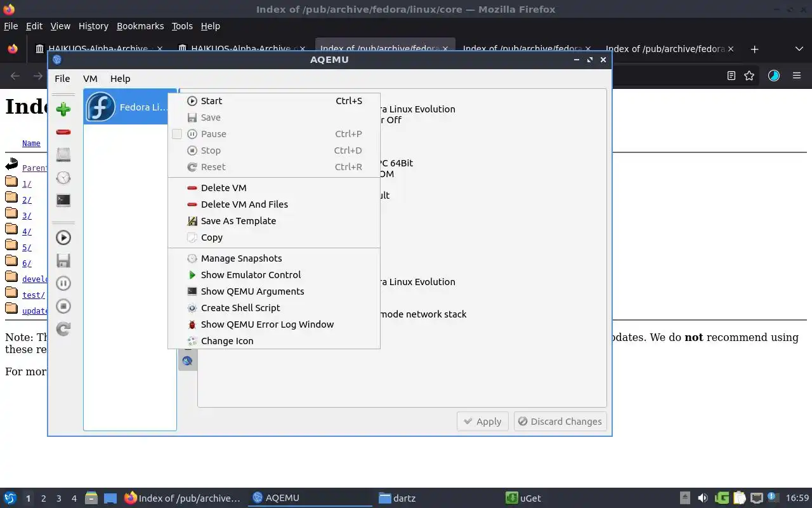
Task: Open the test/ directory link
Action: coord(34,295)
